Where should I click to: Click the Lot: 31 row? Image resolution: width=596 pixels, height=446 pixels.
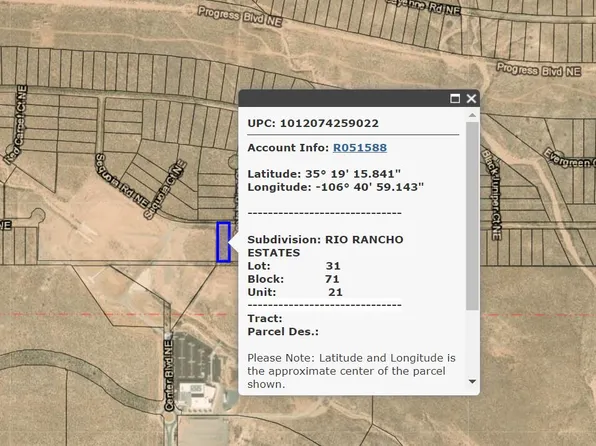coord(294,266)
